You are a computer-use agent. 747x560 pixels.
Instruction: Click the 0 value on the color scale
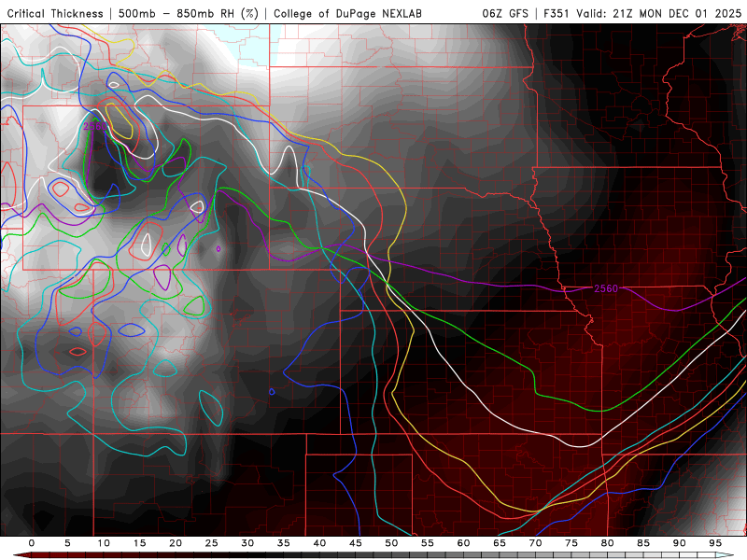32,543
